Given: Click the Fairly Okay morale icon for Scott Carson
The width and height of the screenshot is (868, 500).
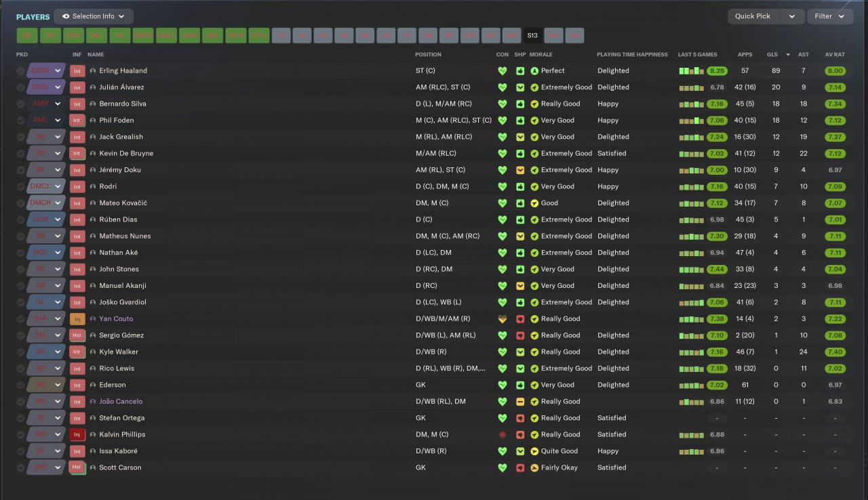Looking at the screenshot, I should (x=534, y=467).
